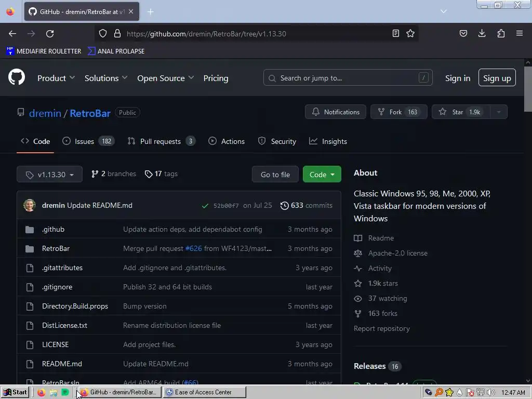Switch to the Insights tab

point(328,141)
